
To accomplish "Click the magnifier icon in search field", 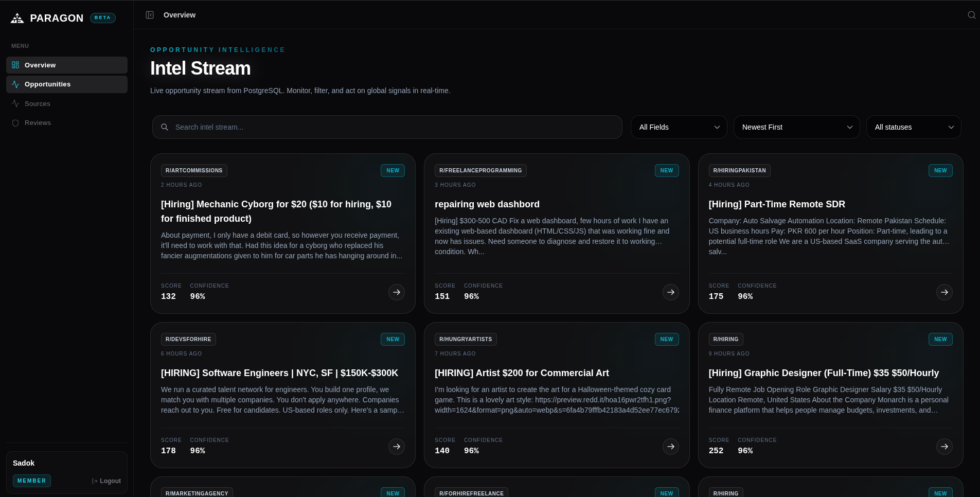I will [x=165, y=127].
